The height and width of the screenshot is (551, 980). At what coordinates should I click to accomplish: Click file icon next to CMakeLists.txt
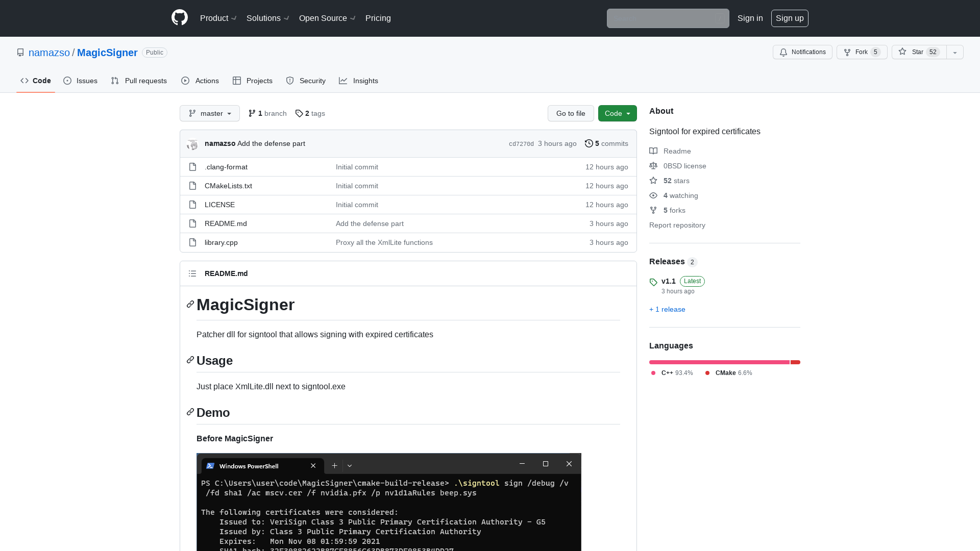pos(192,186)
